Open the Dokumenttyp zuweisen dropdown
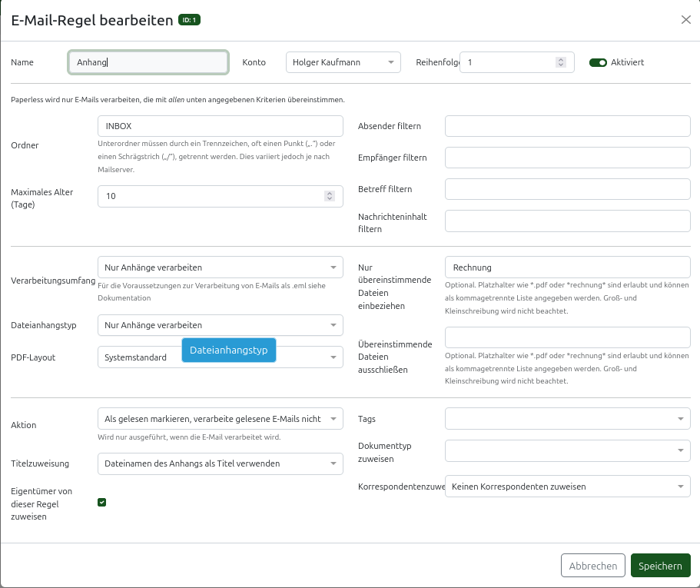 (567, 450)
